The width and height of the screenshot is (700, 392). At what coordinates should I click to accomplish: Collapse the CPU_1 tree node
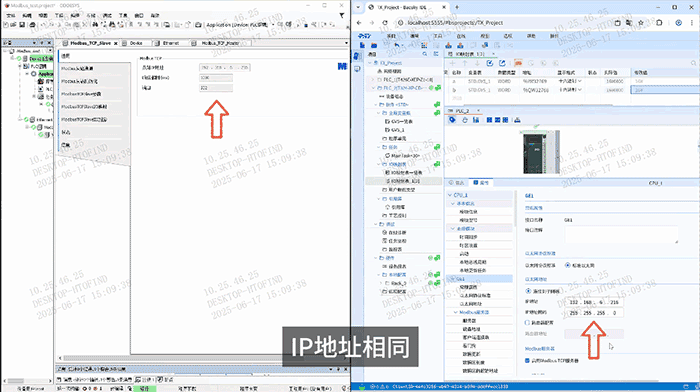(x=450, y=195)
